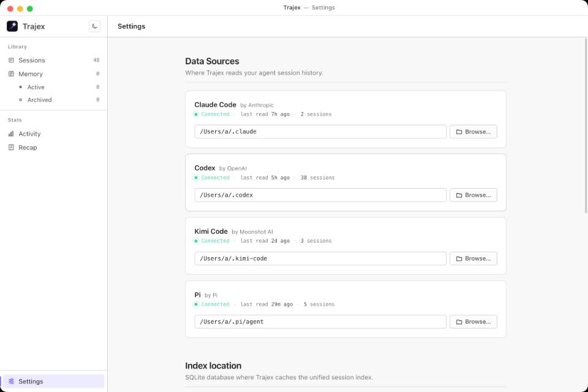Viewport: 588px width, 392px height.
Task: Click the Sessions list icon
Action: 11,60
